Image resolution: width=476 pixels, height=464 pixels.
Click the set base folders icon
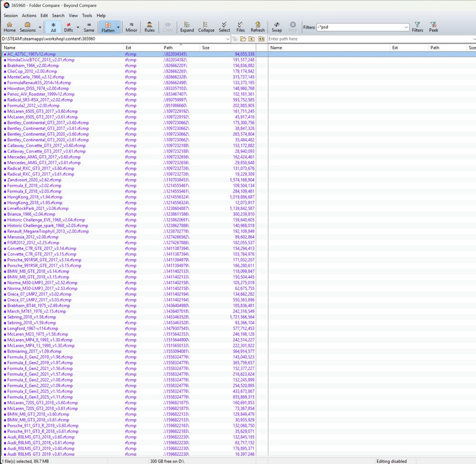tap(261, 39)
